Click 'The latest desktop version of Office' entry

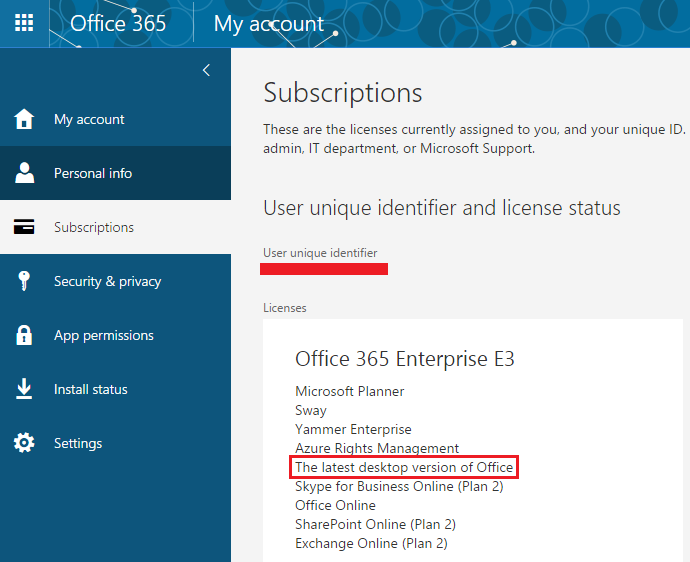click(404, 467)
